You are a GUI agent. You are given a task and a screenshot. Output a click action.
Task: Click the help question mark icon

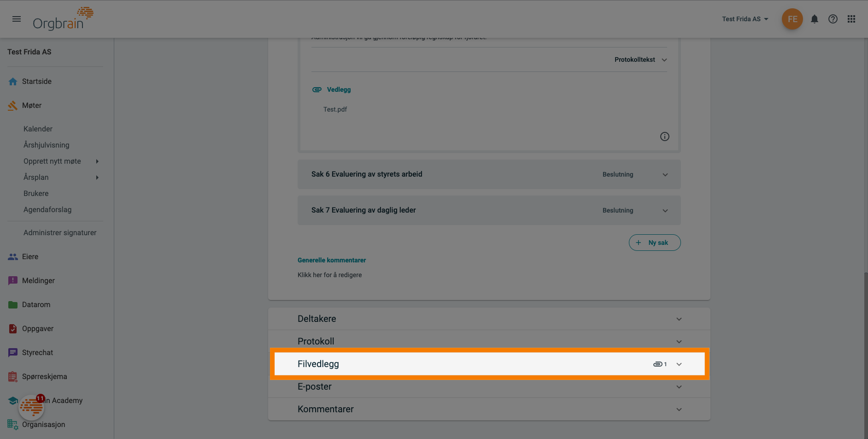(x=833, y=19)
